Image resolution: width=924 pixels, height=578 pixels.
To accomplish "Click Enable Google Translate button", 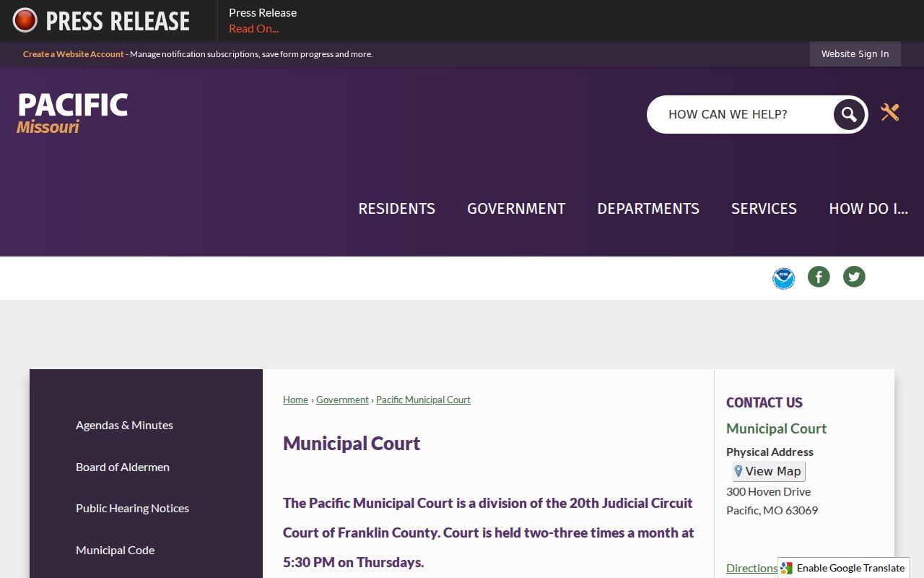I will pyautogui.click(x=843, y=568).
